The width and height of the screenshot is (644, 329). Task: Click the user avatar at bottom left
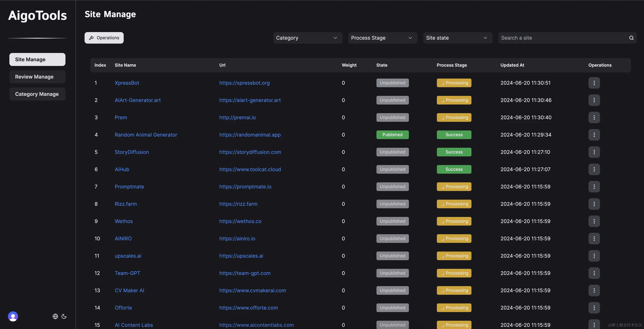pyautogui.click(x=13, y=316)
